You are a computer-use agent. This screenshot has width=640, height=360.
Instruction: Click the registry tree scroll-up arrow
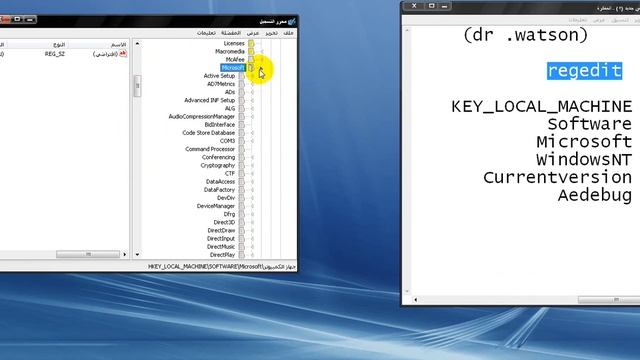pyautogui.click(x=137, y=43)
